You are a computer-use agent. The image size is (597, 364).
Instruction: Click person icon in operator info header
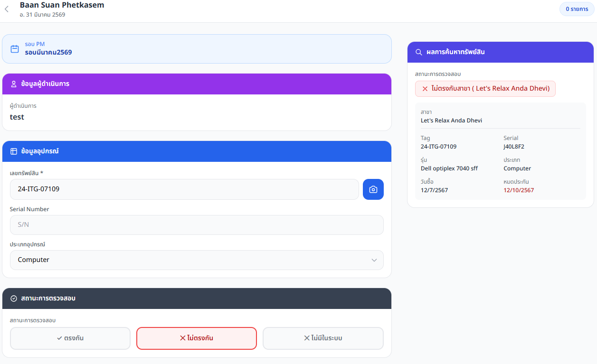pyautogui.click(x=14, y=84)
